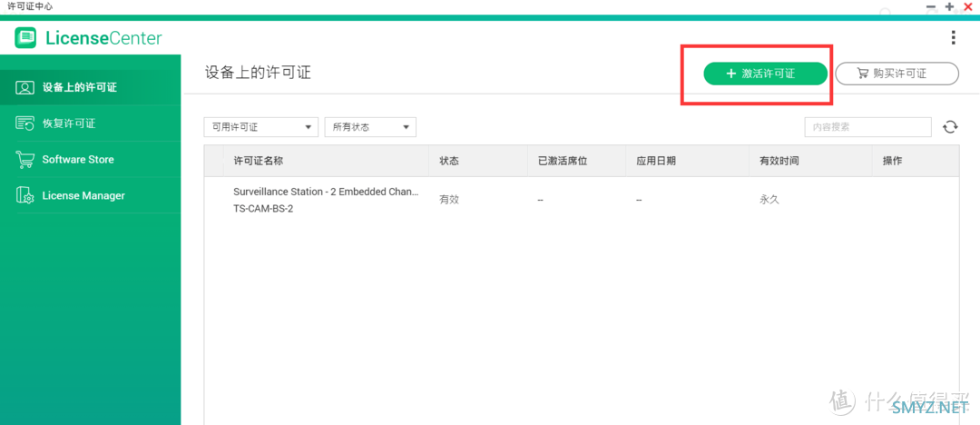Viewport: 980px width, 425px height.
Task: Click the 永久 validity cell
Action: pyautogui.click(x=769, y=200)
